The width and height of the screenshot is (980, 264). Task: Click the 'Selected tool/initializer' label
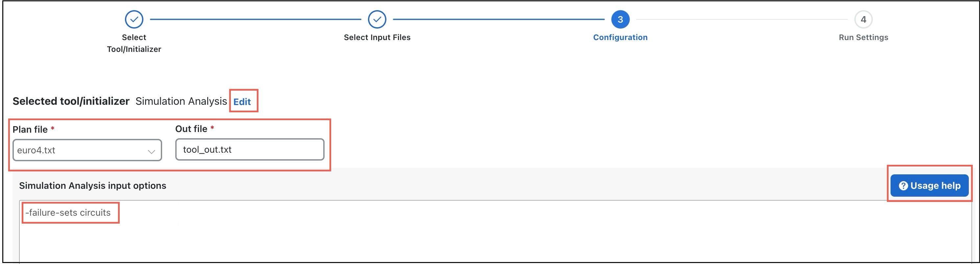coord(71,101)
